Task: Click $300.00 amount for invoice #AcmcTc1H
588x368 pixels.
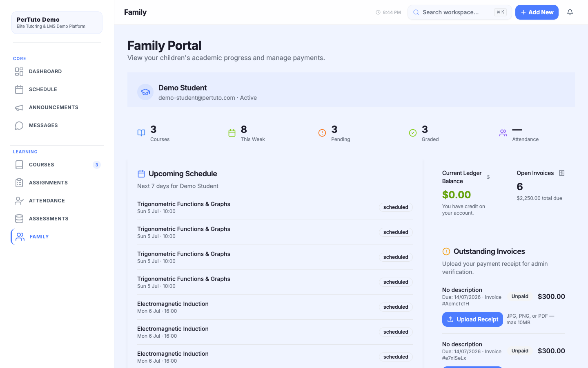Action: pos(551,296)
